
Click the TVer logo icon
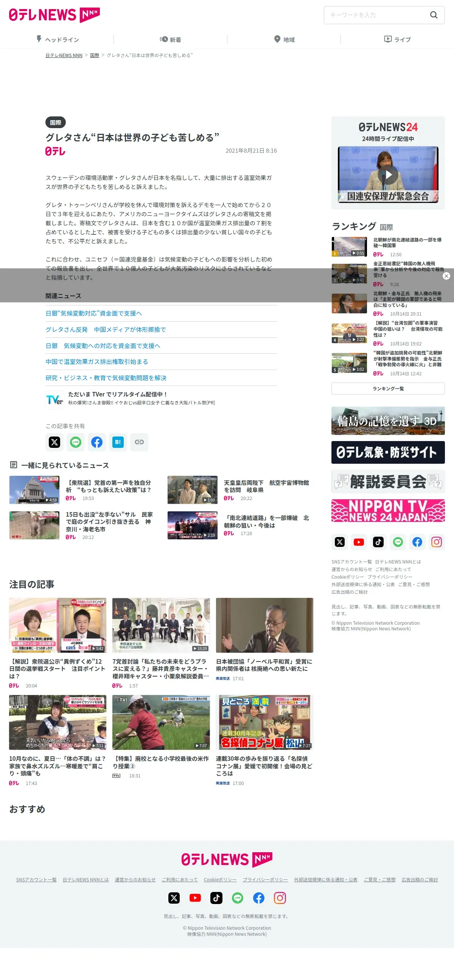point(54,399)
